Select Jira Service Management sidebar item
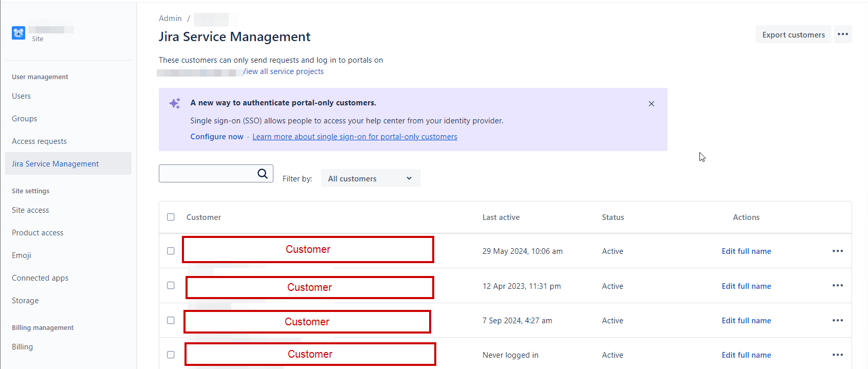This screenshot has height=369, width=868. (68, 163)
